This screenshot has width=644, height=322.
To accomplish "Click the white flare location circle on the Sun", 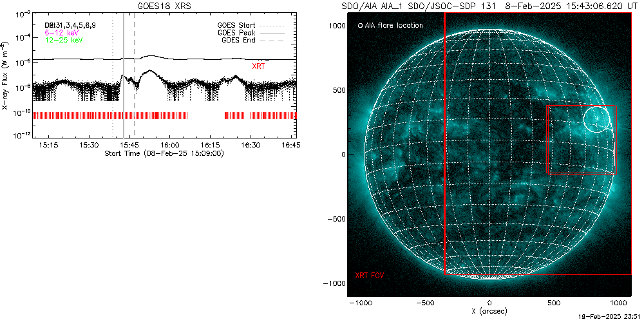I will pos(597,119).
